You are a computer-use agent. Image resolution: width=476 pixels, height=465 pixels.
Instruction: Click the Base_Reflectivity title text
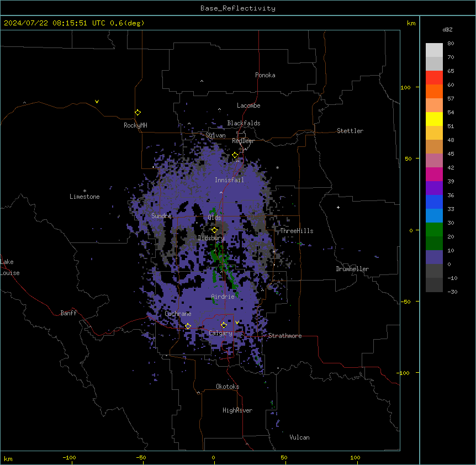click(x=238, y=8)
